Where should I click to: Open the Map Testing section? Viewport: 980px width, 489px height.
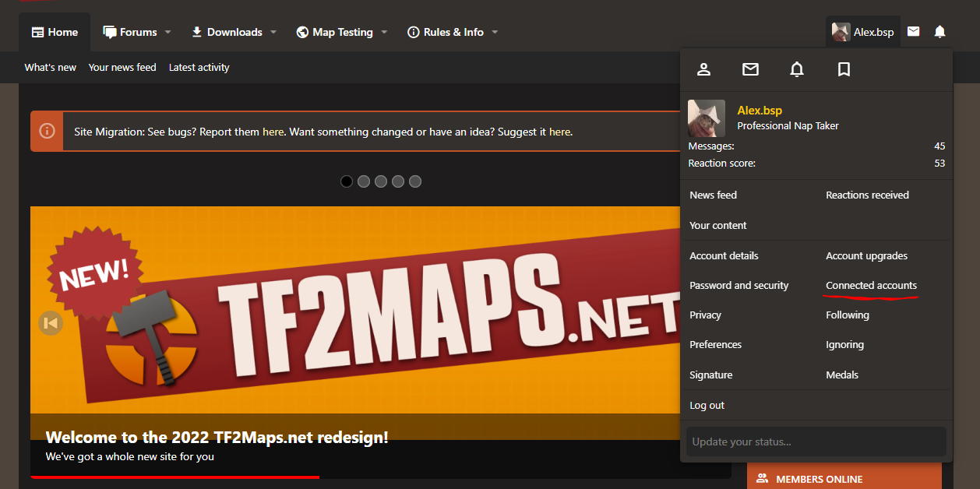tap(334, 32)
